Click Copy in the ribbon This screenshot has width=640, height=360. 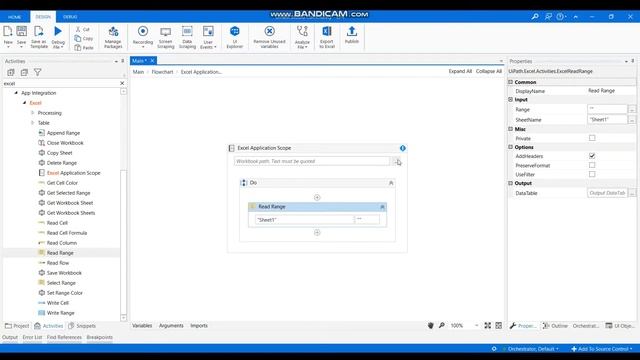(x=84, y=38)
